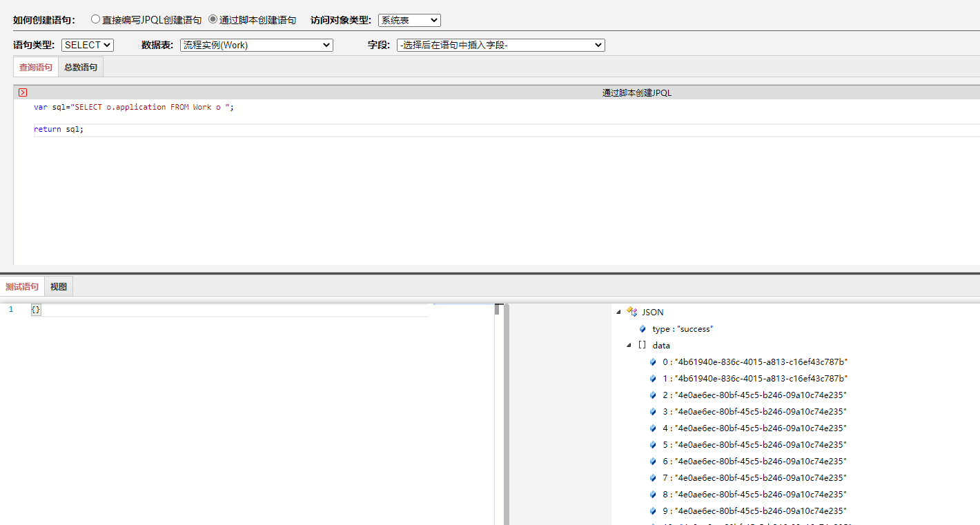The width and height of the screenshot is (980, 525).
Task: Click the red script editor toolbar icon
Action: (23, 92)
